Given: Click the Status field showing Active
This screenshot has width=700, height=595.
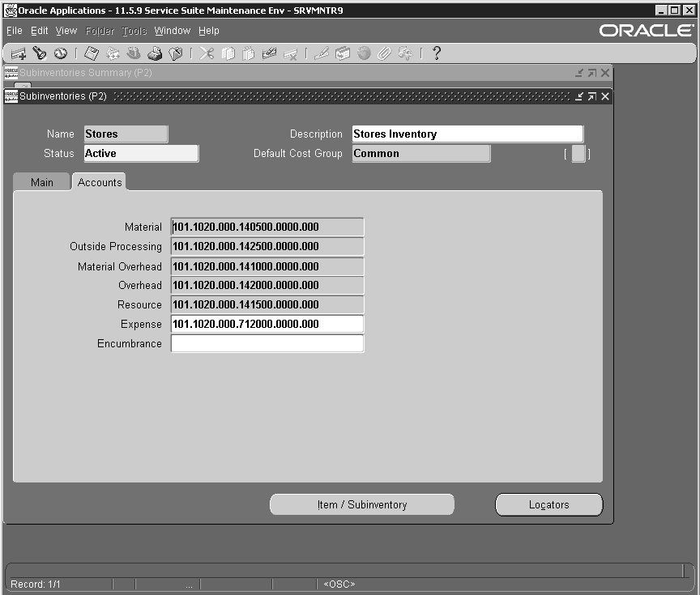Looking at the screenshot, I should (141, 154).
